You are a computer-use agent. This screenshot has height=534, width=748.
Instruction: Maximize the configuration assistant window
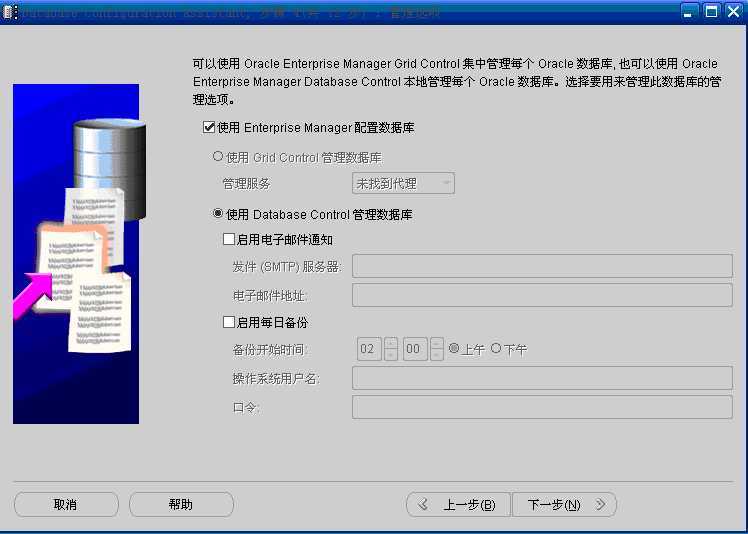click(711, 11)
